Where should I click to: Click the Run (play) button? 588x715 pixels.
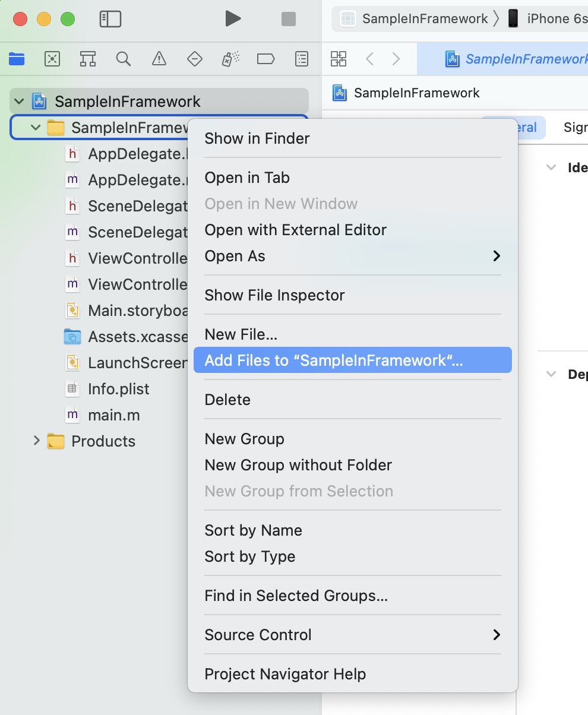tap(233, 18)
